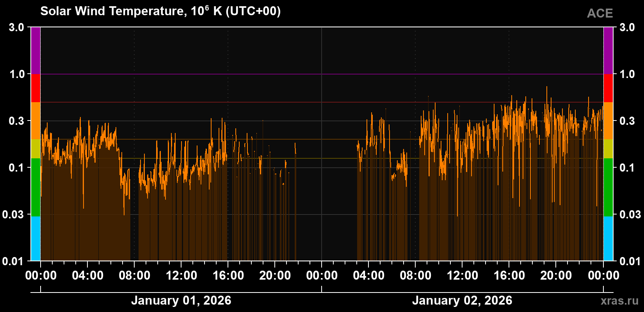Click the "January 02, 2026" date label
The image size is (644, 312).
tap(462, 300)
